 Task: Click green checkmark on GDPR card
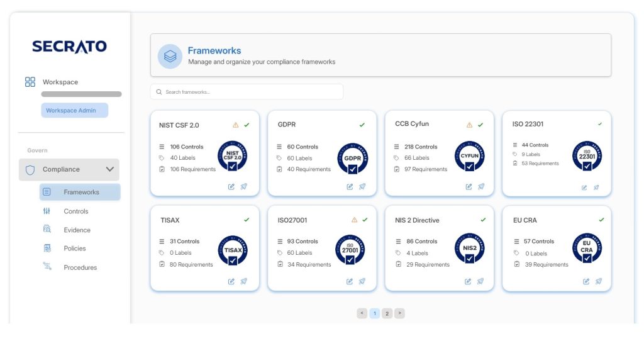[362, 125]
